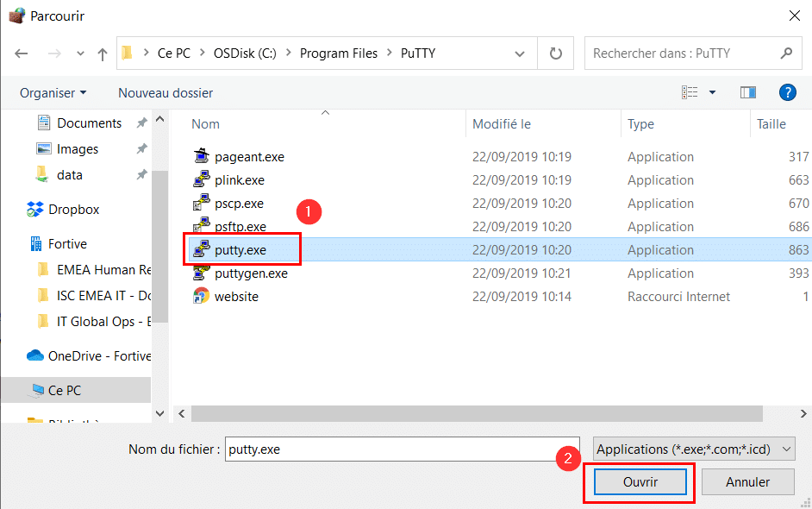Click the 'Nom du fichier' input field
The image size is (812, 509).
[402, 449]
